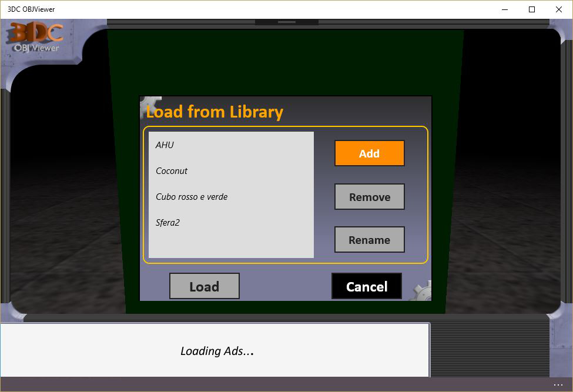
Task: Cancel the Load from Library dialog
Action: (366, 286)
